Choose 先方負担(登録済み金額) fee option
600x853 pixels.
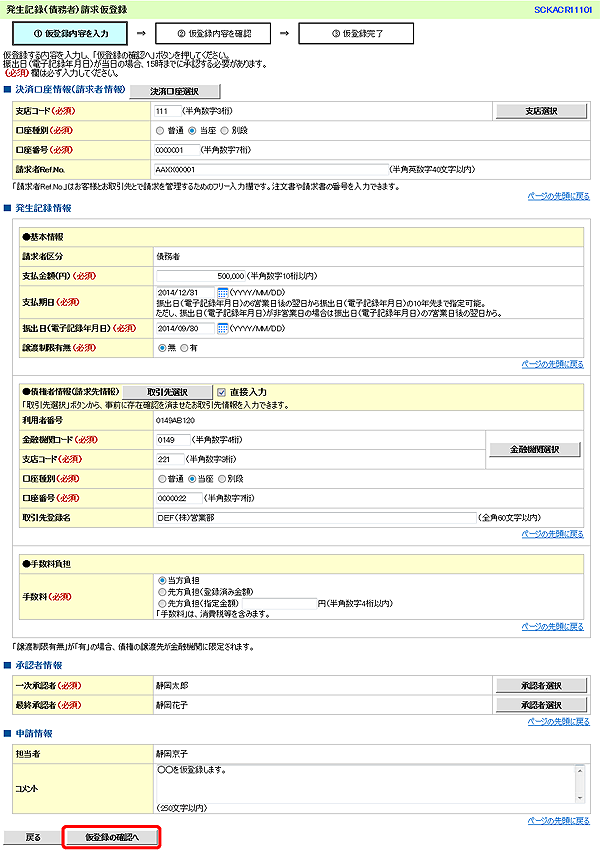point(162,592)
